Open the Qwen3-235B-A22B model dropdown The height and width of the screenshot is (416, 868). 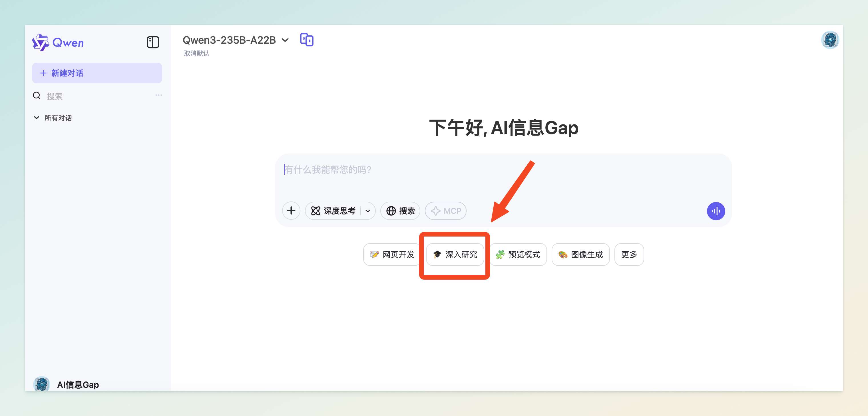coord(236,40)
